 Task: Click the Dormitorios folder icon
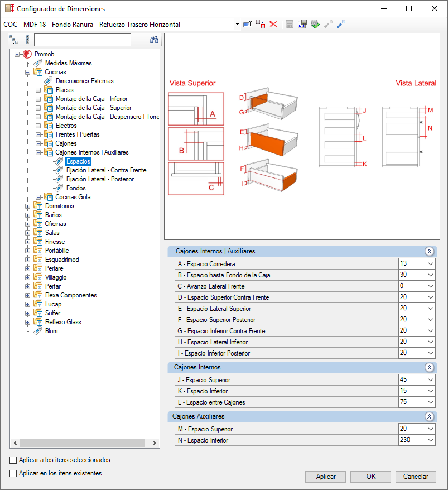pyautogui.click(x=38, y=206)
